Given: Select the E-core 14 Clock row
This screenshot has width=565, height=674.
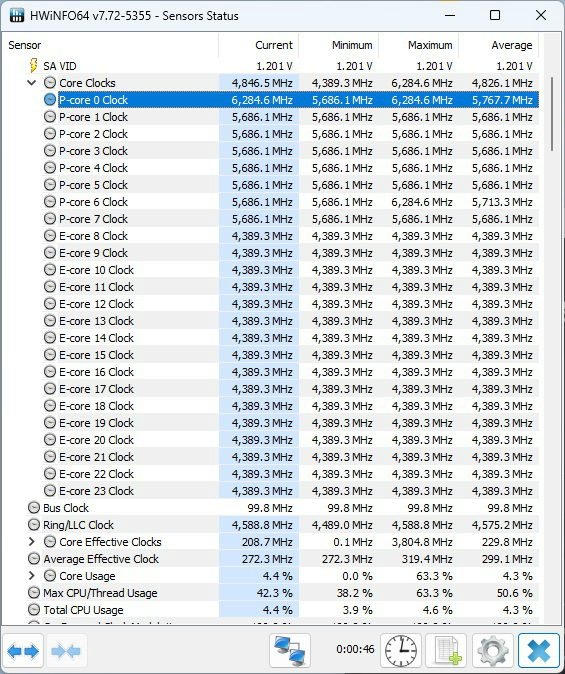Looking at the screenshot, I should click(290, 338).
